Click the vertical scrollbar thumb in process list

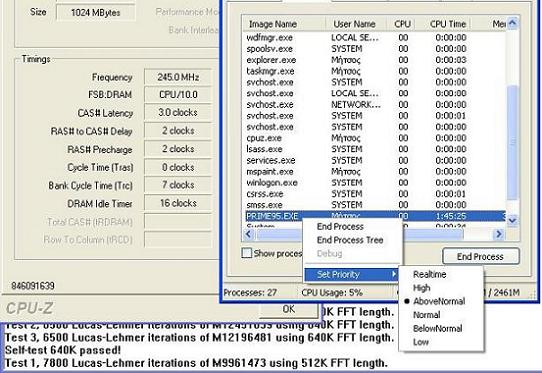(x=512, y=142)
